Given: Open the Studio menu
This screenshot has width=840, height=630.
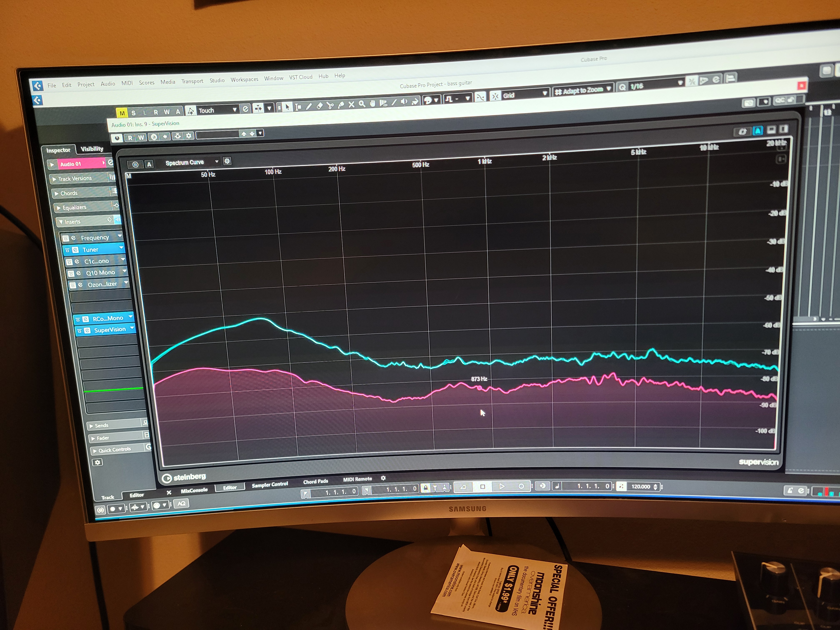Looking at the screenshot, I should click(x=217, y=80).
